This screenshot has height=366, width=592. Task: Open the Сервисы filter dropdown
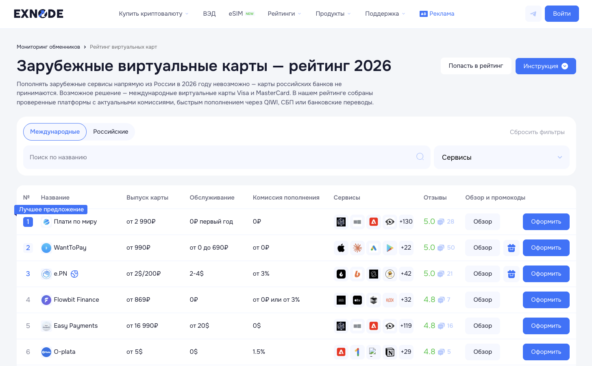point(501,157)
